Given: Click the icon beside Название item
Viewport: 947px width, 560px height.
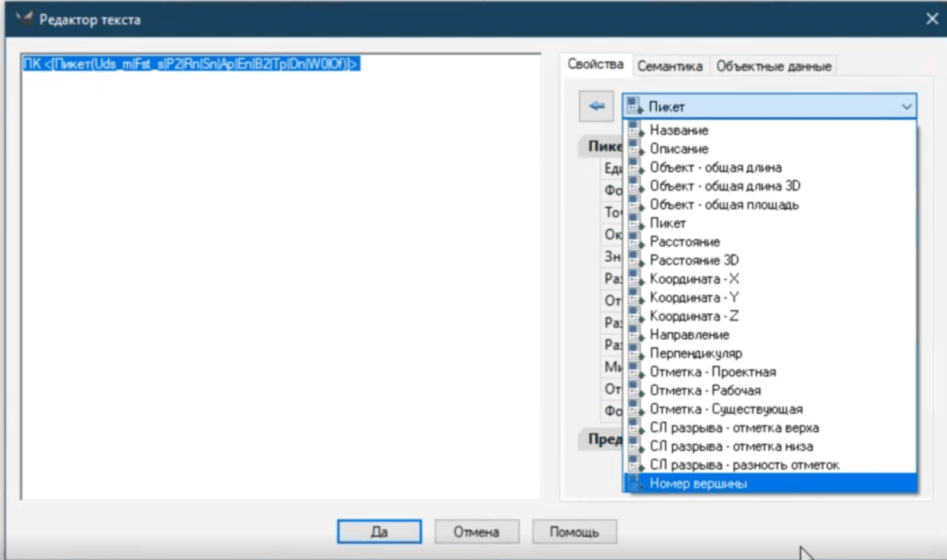Looking at the screenshot, I should [637, 130].
